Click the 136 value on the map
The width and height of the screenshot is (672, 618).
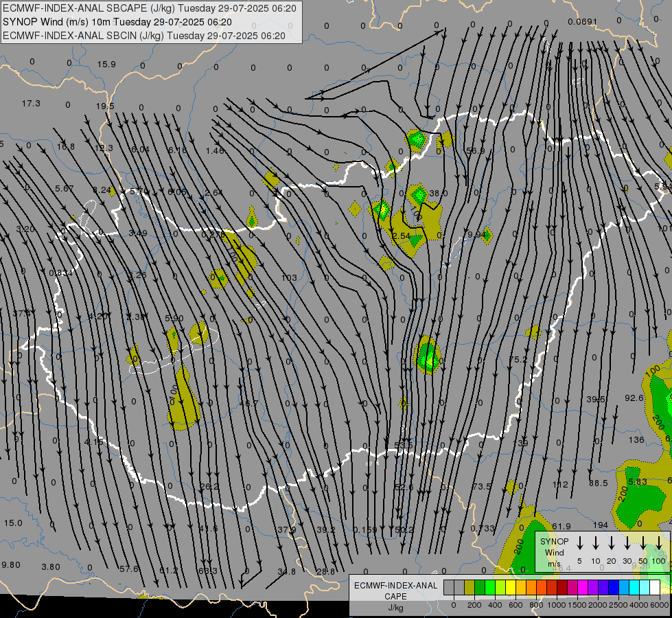tap(636, 439)
